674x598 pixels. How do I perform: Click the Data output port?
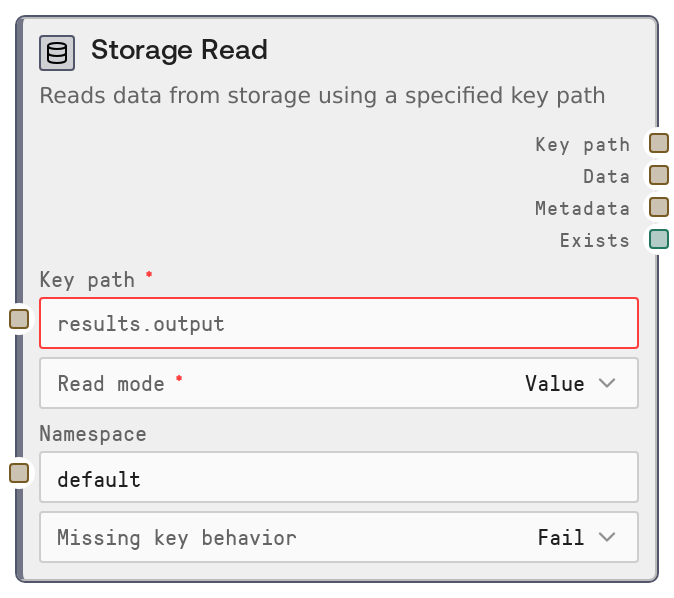coord(658,175)
